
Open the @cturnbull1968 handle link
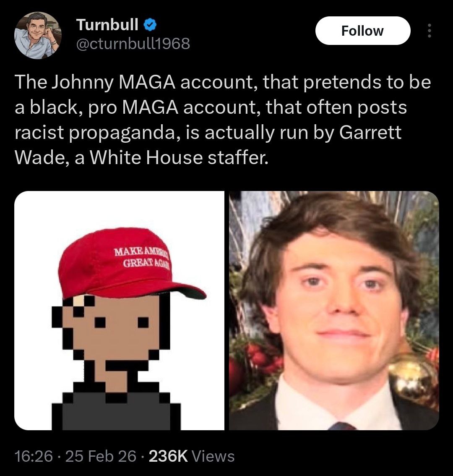[x=133, y=43]
